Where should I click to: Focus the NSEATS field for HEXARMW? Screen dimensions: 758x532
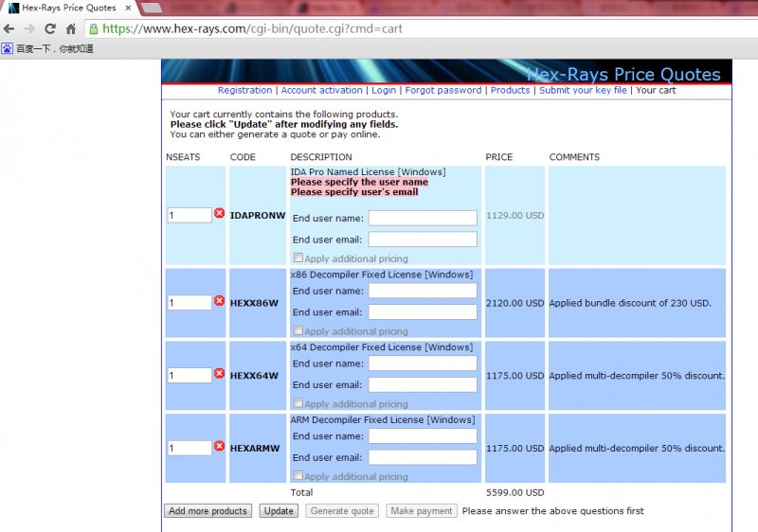coord(189,448)
